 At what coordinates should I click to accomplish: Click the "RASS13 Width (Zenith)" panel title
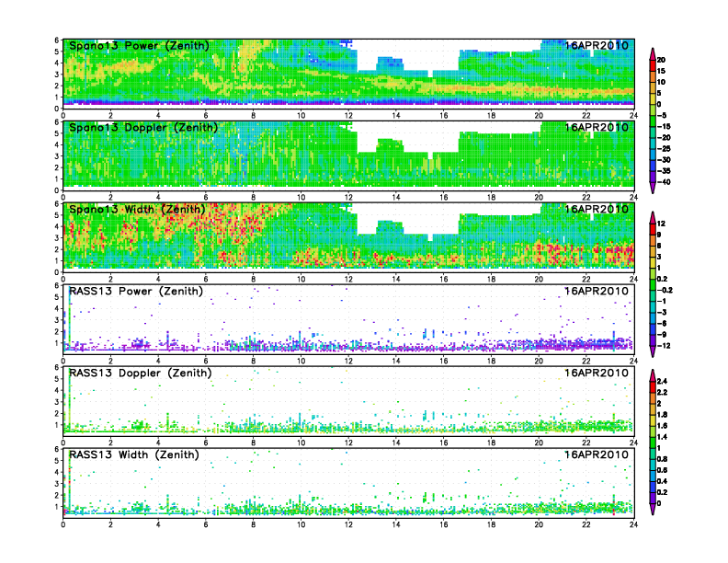click(x=134, y=454)
